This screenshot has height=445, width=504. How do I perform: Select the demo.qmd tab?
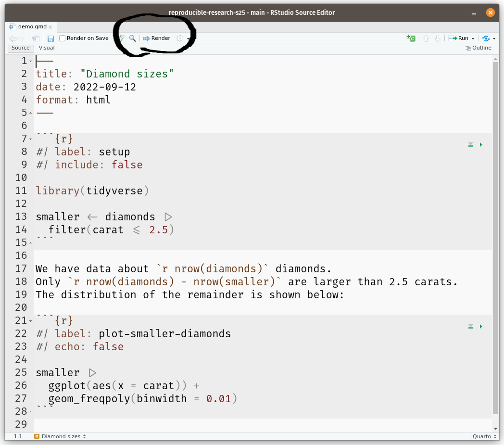pos(31,27)
